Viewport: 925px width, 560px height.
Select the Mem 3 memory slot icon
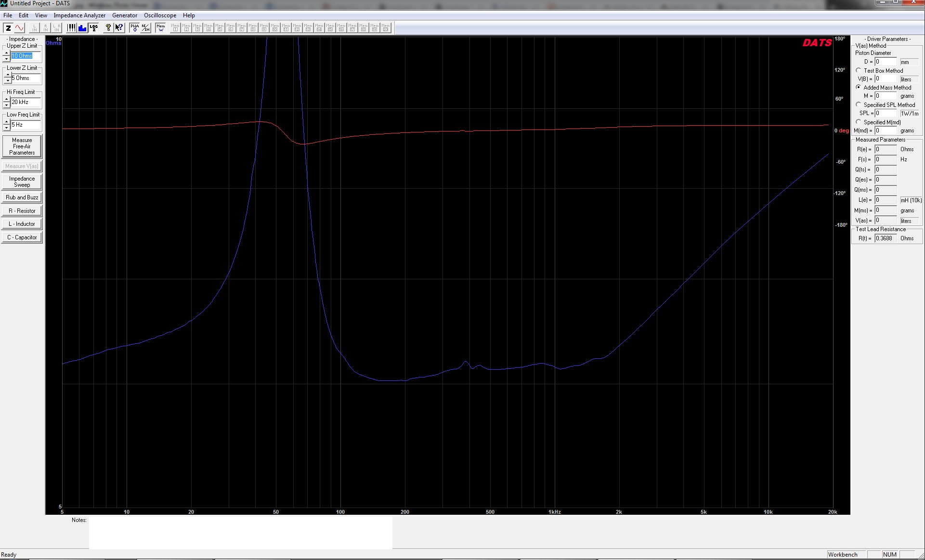tap(197, 28)
